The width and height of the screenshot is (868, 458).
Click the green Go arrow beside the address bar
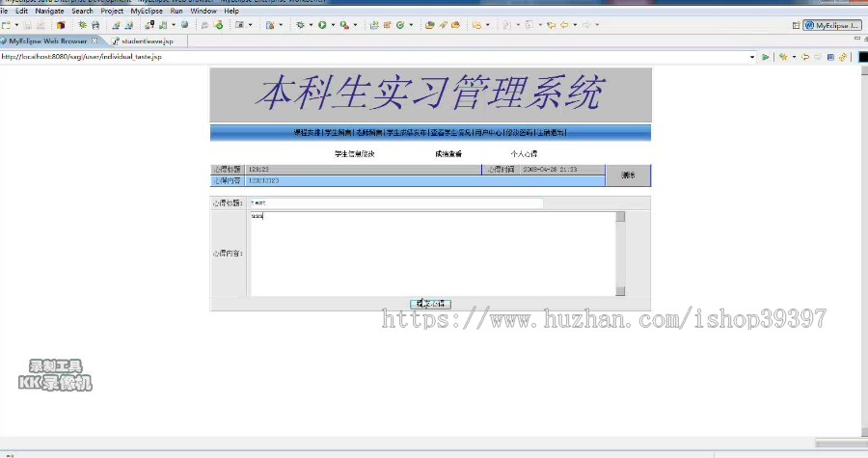[766, 57]
